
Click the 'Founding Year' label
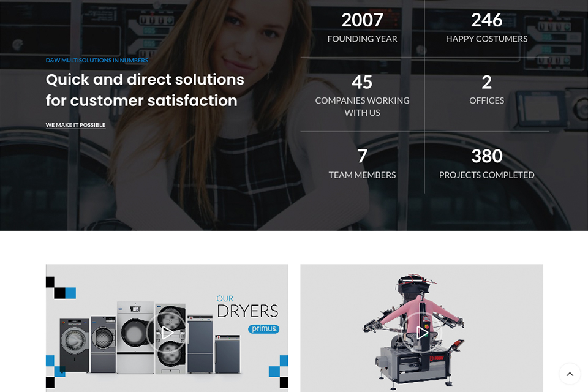pyautogui.click(x=362, y=39)
